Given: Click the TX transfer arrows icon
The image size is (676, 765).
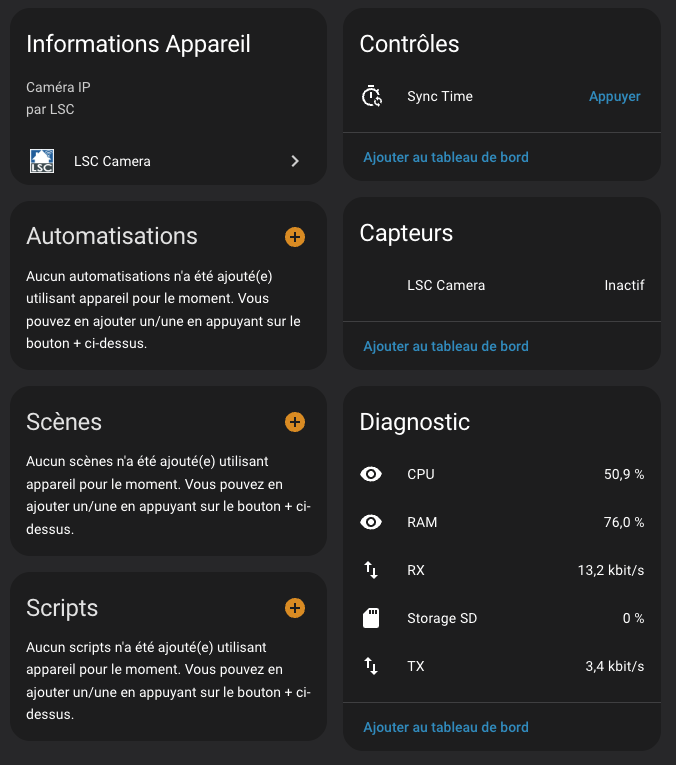Looking at the screenshot, I should 371,666.
